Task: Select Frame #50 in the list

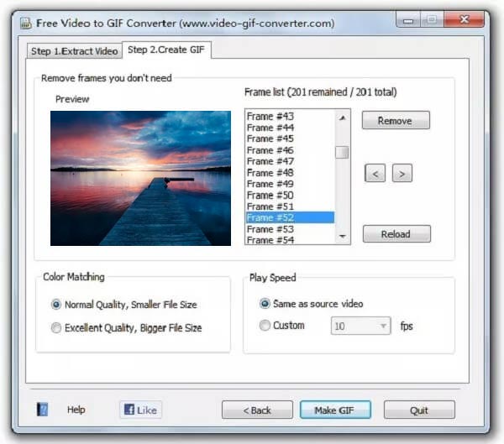Action: [290, 195]
